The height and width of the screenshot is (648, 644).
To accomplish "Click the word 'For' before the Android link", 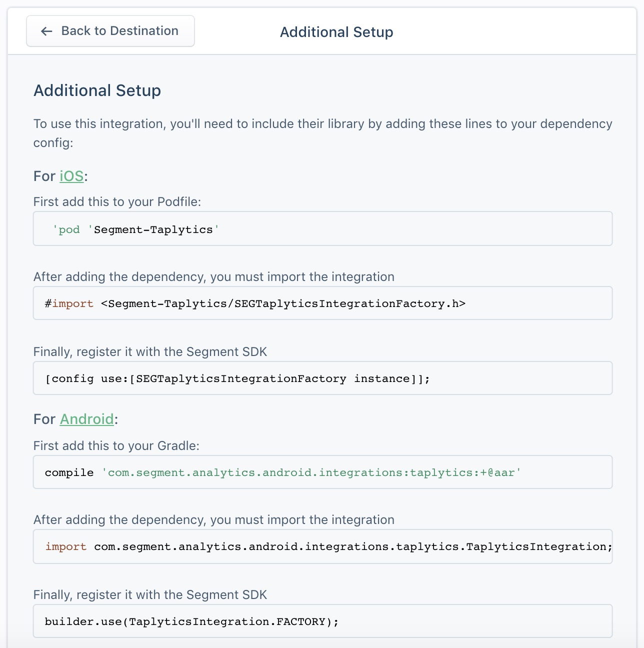I will tap(44, 419).
